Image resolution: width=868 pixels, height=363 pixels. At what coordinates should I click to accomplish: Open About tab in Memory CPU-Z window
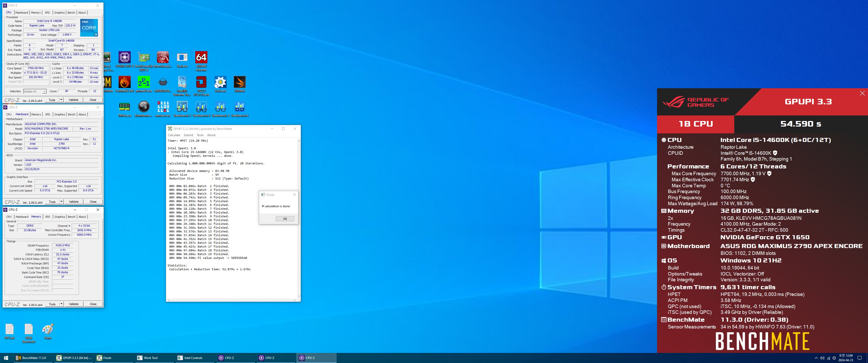click(82, 217)
